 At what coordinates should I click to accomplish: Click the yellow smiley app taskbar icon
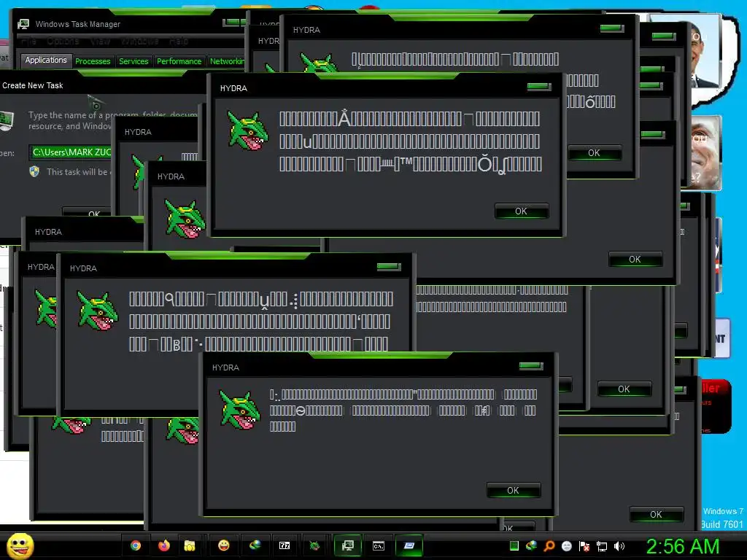pyautogui.click(x=223, y=545)
